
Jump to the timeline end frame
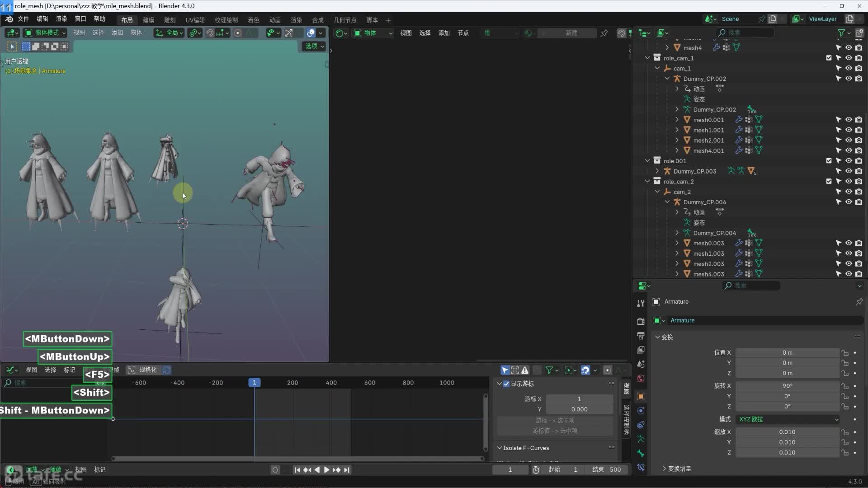tap(347, 470)
